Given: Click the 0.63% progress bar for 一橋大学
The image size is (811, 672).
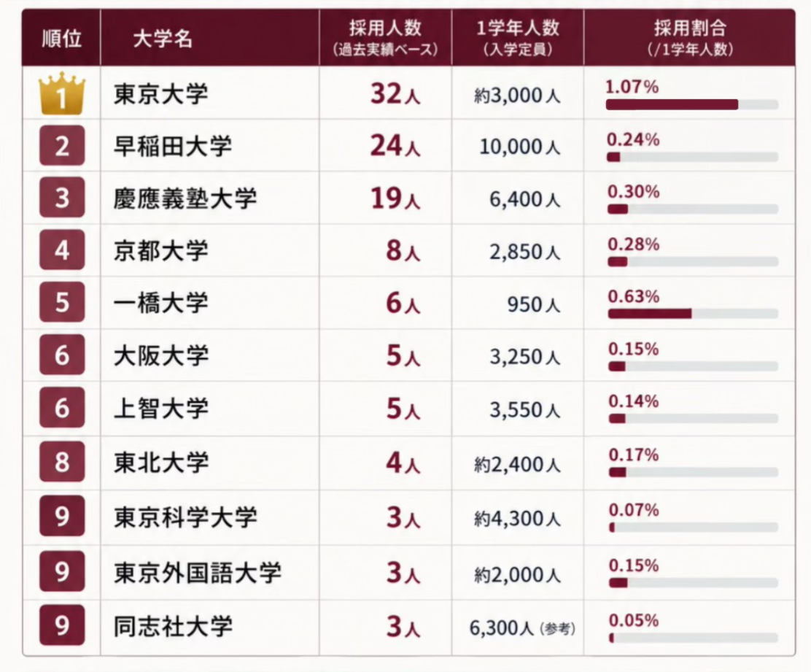Looking at the screenshot, I should [693, 314].
